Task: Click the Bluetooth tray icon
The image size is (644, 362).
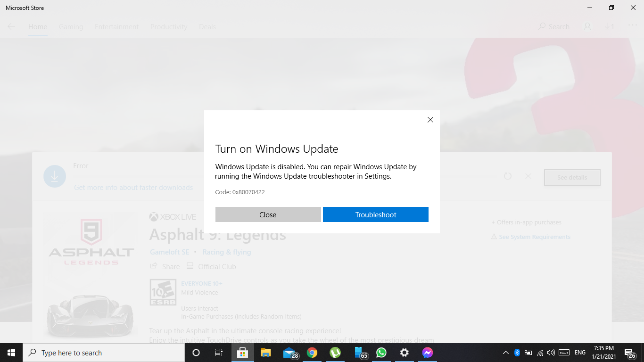Action: 517,353
